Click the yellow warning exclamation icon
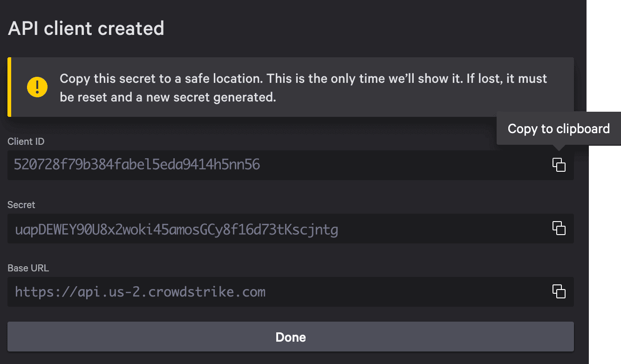Viewport: 621px width, 364px height. click(37, 87)
